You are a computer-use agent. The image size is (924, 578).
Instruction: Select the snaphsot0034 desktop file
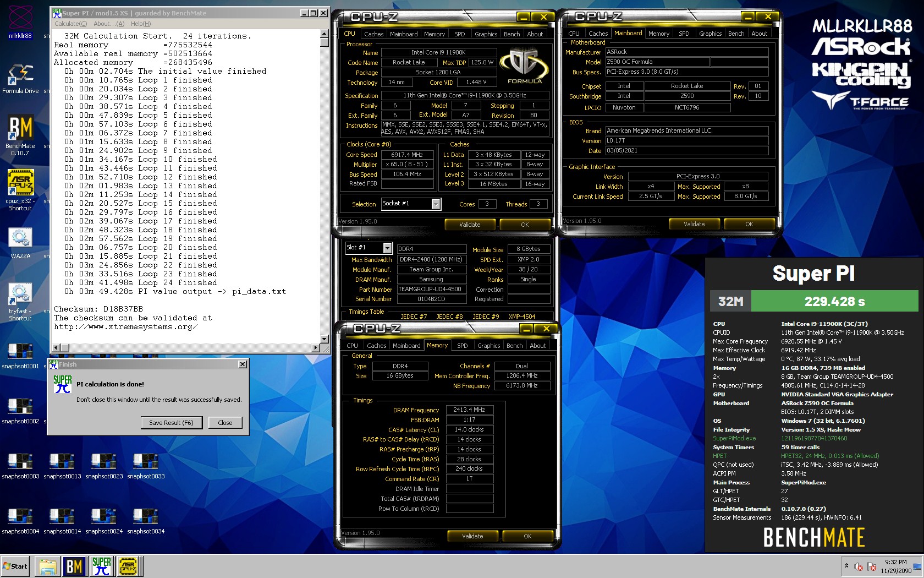146,521
